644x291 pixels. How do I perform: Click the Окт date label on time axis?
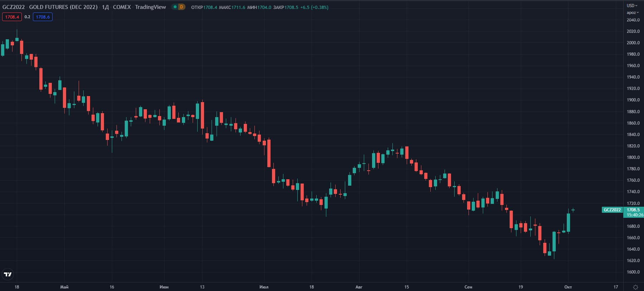[x=568, y=287]
